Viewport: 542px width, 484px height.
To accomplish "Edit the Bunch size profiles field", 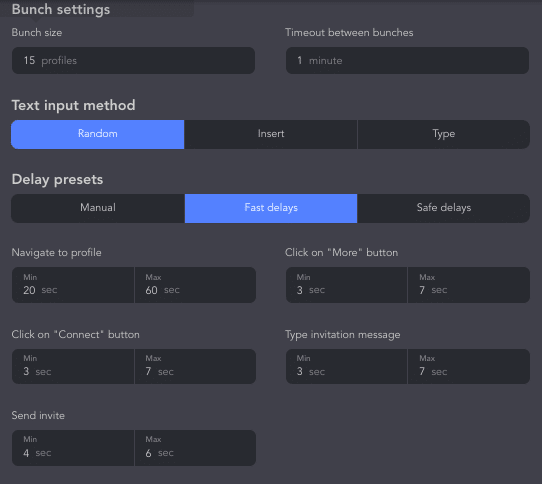I will click(133, 60).
